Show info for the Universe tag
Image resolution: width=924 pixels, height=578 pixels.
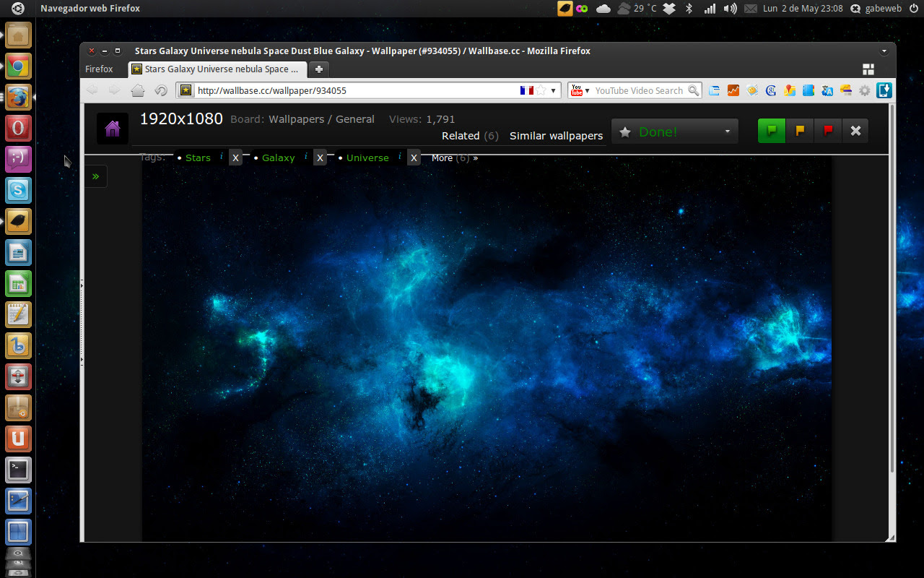coord(399,156)
